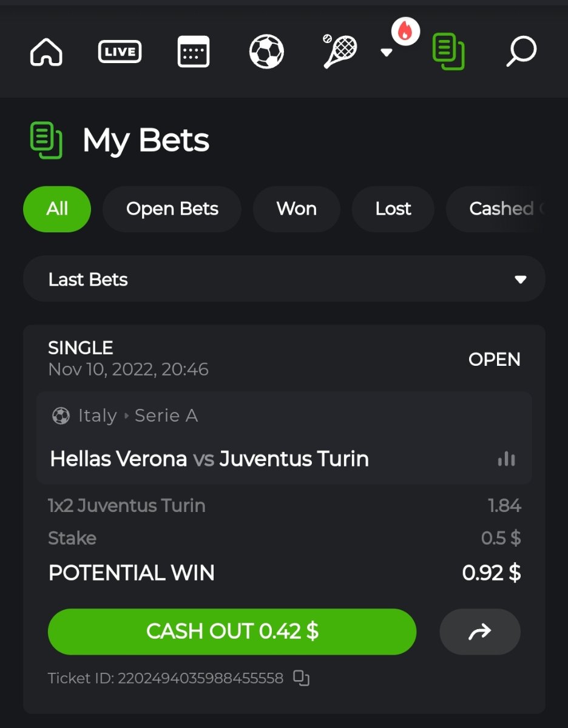568x728 pixels.
Task: Share the bet with arrow button
Action: click(x=480, y=632)
